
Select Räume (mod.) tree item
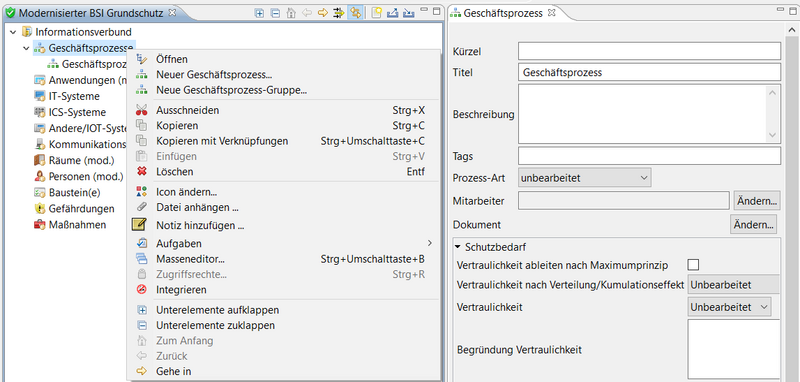pos(82,161)
